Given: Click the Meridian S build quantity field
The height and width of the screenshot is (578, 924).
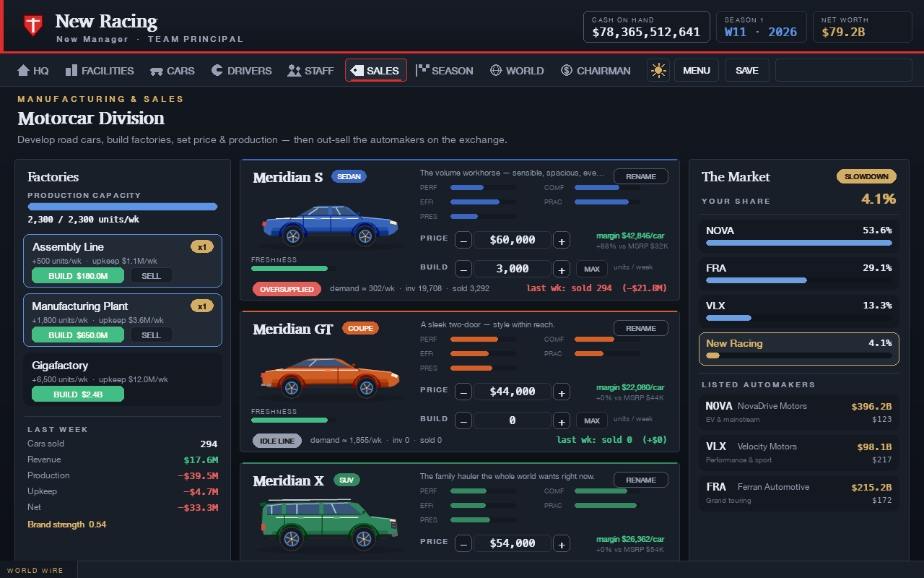Looking at the screenshot, I should [x=513, y=269].
